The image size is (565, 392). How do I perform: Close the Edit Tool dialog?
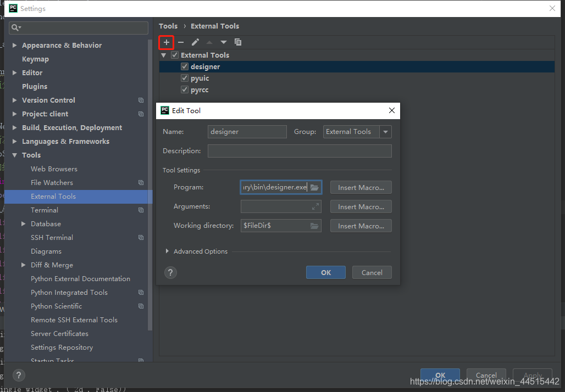coord(392,110)
